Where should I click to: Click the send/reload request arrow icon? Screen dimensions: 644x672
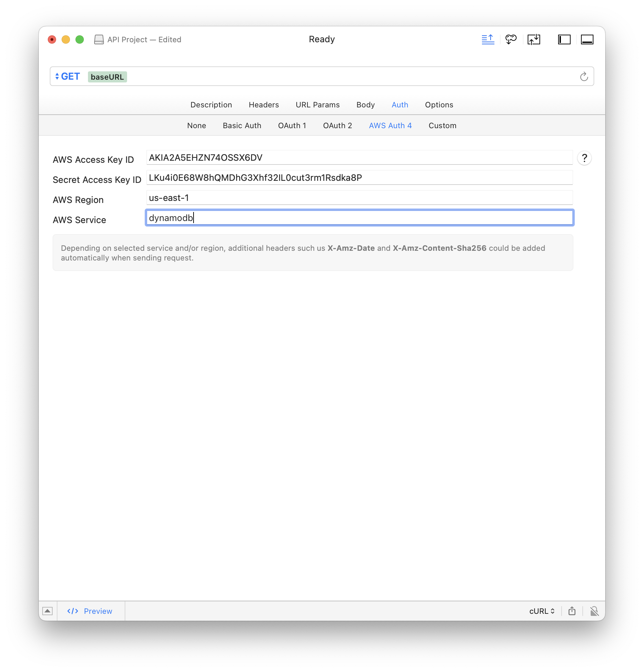click(x=584, y=77)
